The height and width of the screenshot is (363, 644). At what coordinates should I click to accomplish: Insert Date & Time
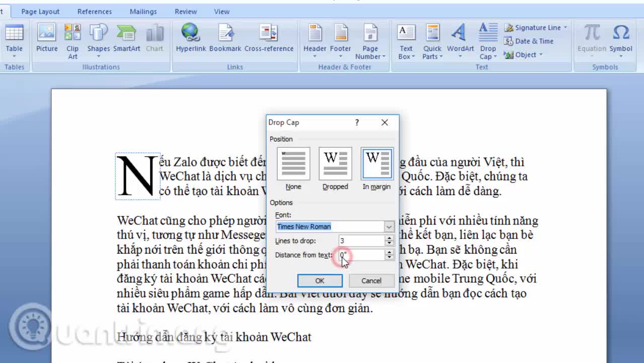(529, 41)
